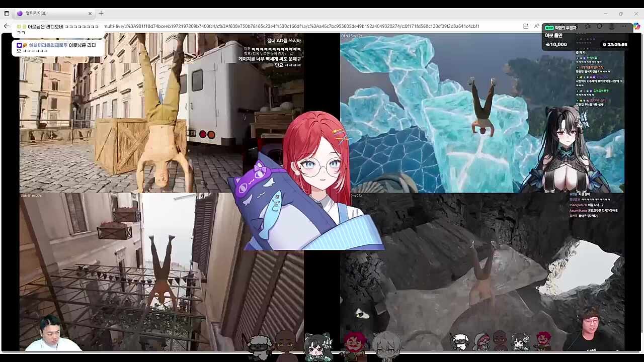Click the 00h:01m:22s timer on bottom-left stream
644x362 pixels.
coord(31,196)
